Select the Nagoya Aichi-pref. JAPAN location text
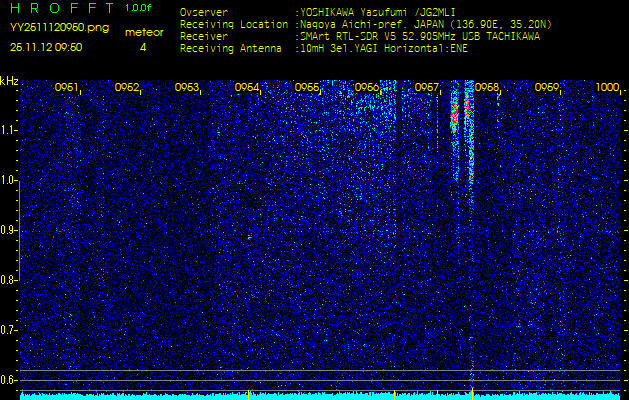Screen dimensions: 629x400 426,24
